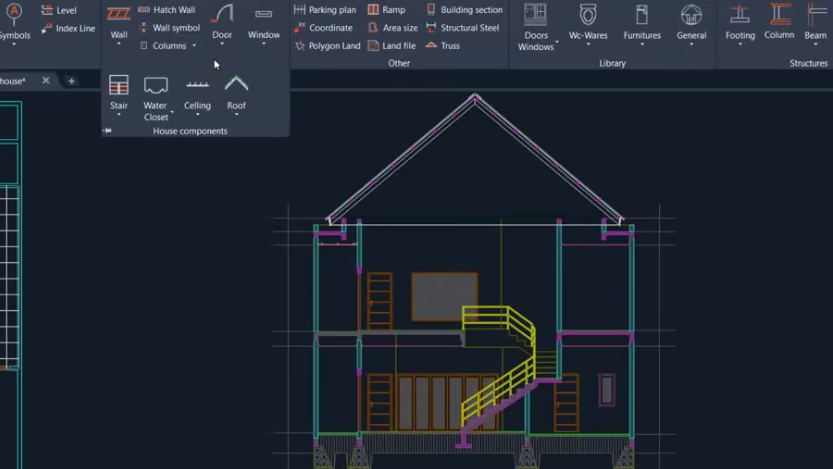Choose the Wall symbol tool

coord(169,28)
